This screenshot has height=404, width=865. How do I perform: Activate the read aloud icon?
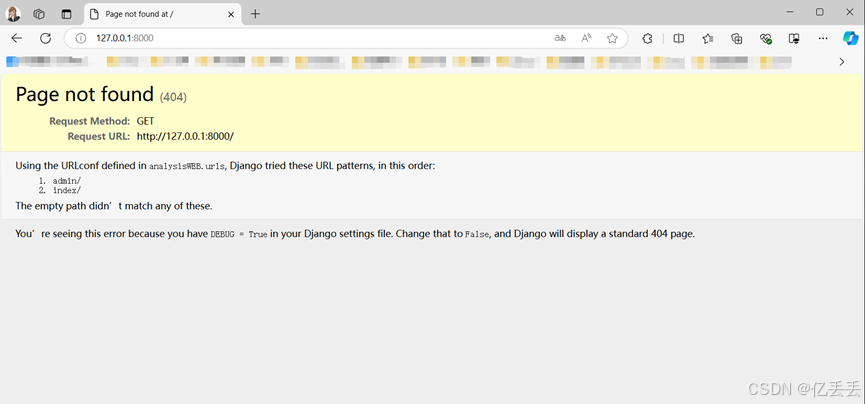point(586,38)
